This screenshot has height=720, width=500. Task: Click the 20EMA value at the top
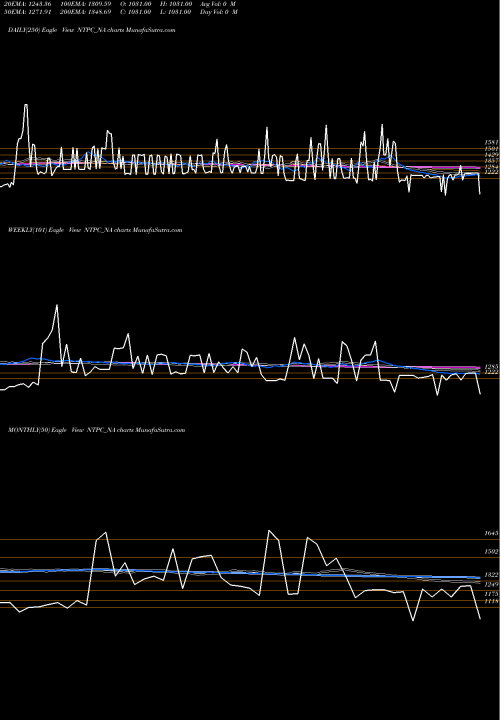(26, 4)
